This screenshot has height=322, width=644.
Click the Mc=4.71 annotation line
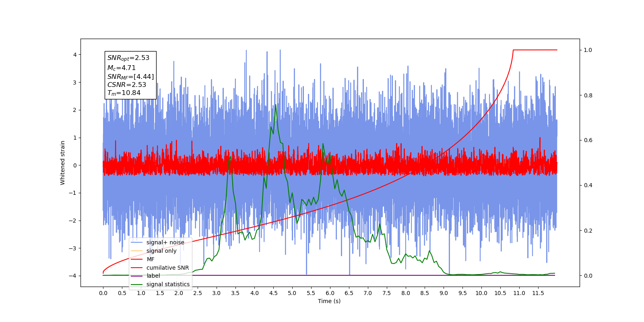(122, 68)
